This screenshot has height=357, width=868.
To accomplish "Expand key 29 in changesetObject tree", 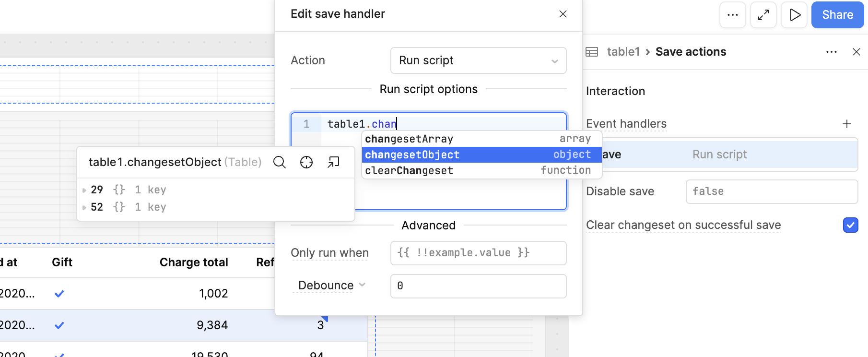I will 84,190.
